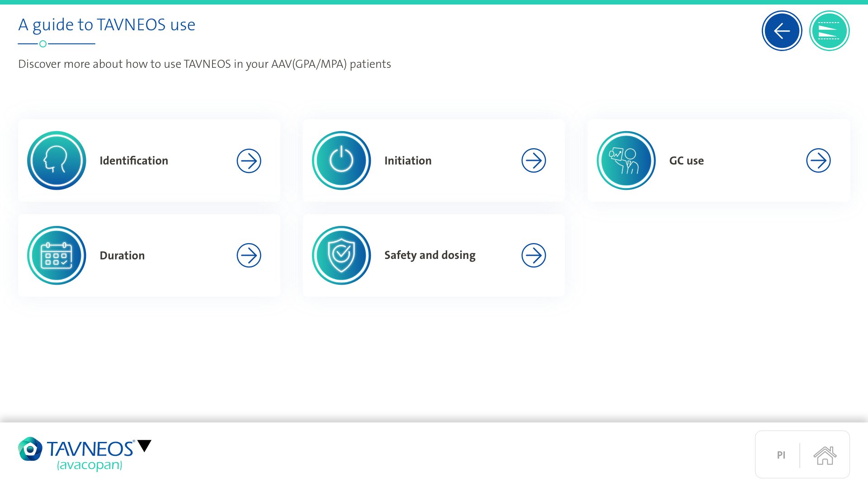868x488 pixels.
Task: Open the Identification section arrow
Action: click(x=249, y=160)
